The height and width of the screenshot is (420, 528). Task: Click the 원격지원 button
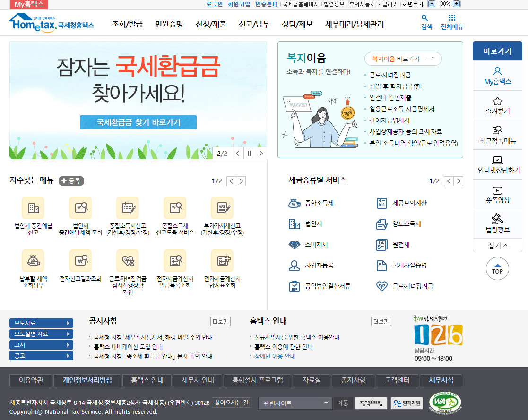point(407,403)
